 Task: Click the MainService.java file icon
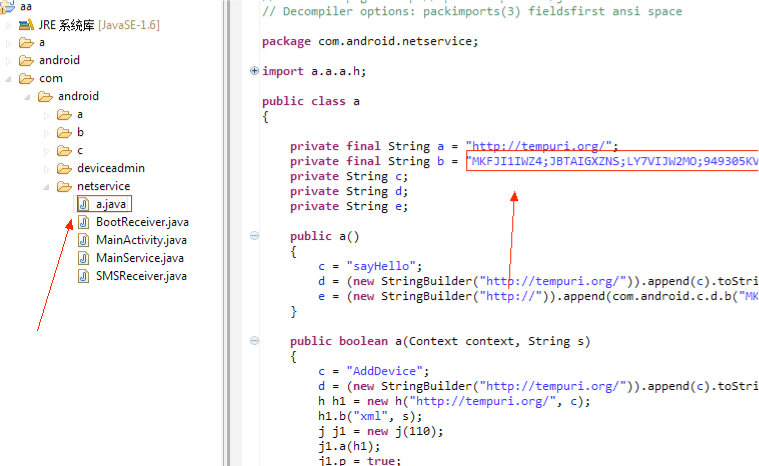84,258
